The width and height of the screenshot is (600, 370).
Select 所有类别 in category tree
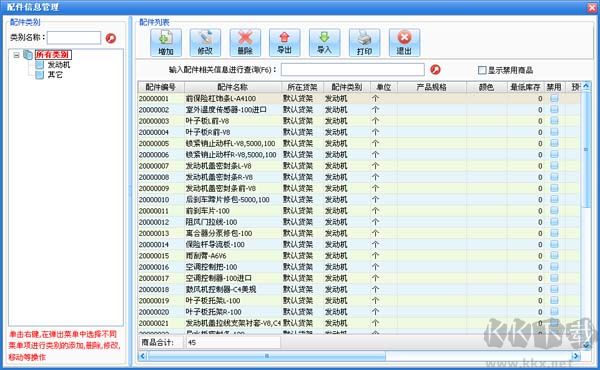[53, 54]
